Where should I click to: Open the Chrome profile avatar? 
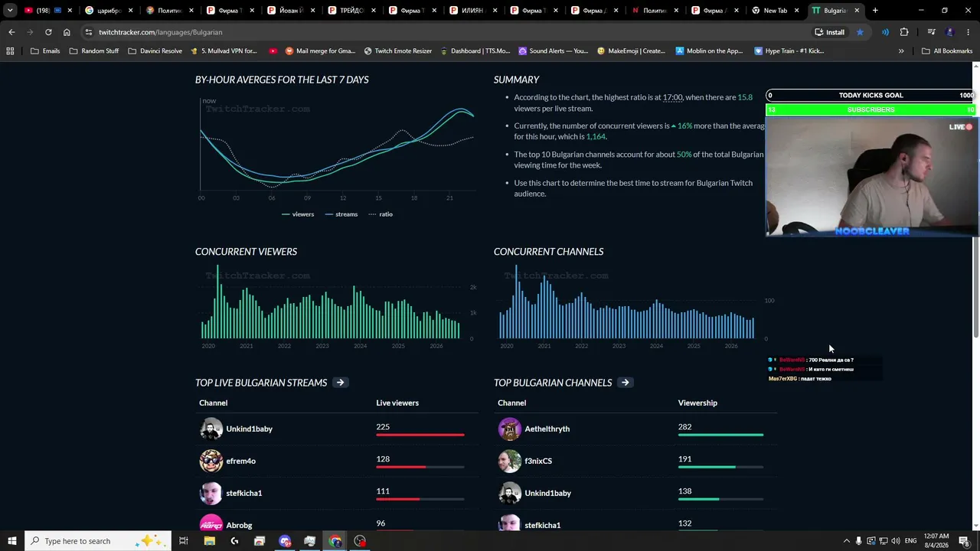pyautogui.click(x=950, y=32)
